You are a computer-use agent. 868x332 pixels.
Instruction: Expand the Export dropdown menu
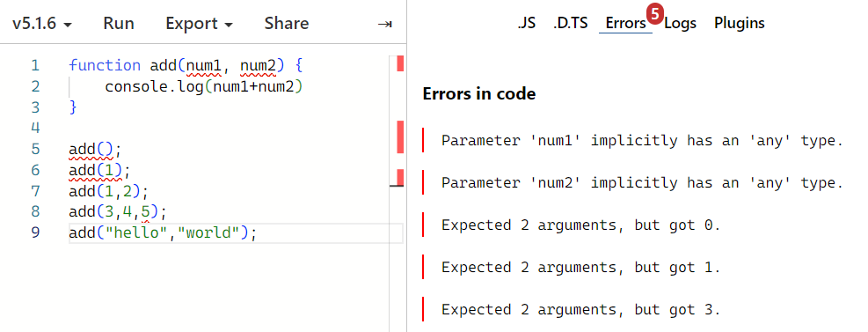[x=200, y=24]
